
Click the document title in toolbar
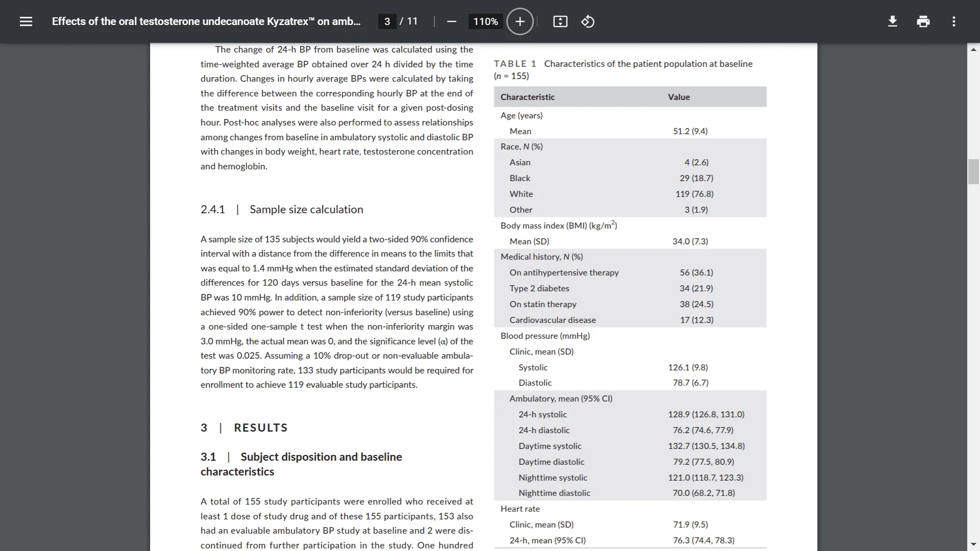click(206, 21)
